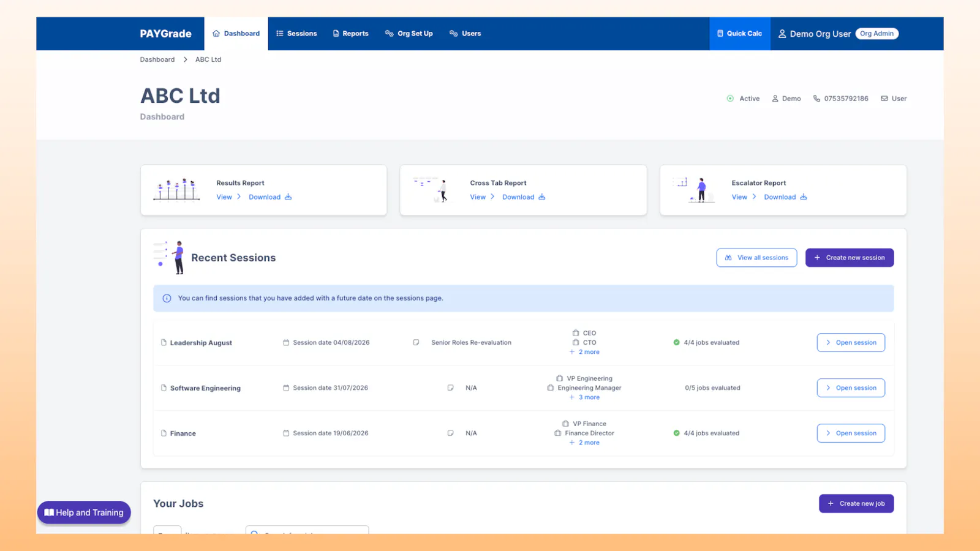Click document icon beside Finance

(x=164, y=433)
